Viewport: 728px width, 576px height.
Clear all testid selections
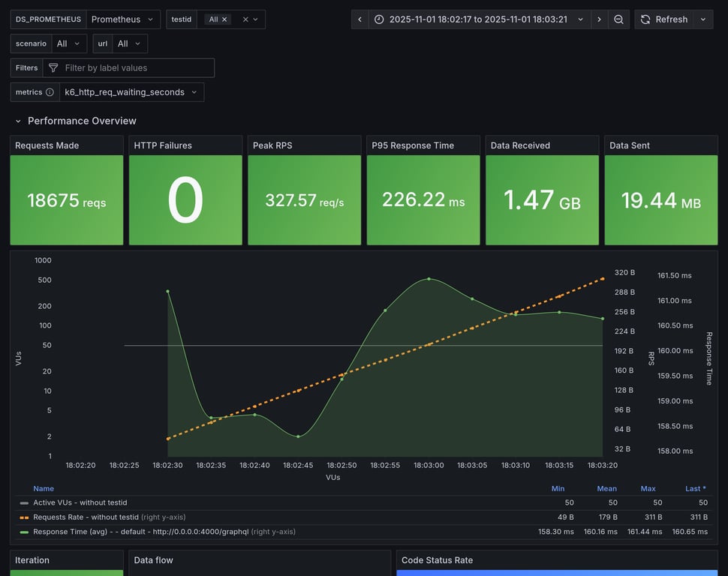point(245,19)
